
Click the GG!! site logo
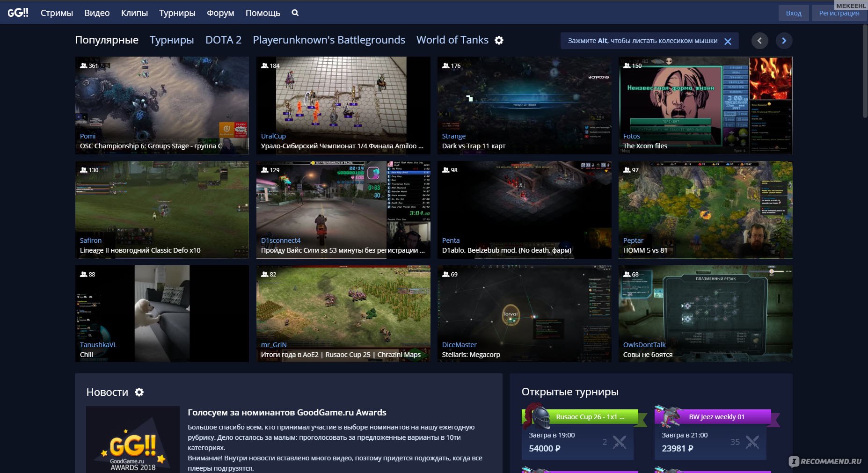point(18,13)
